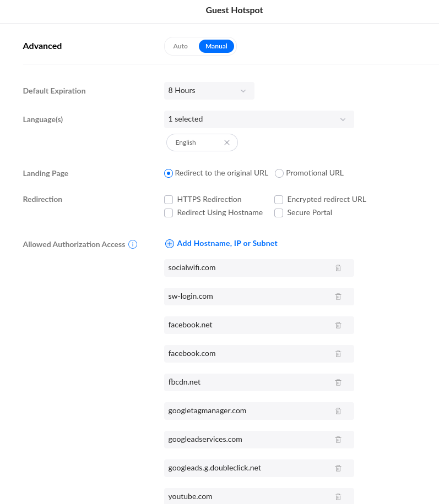
Task: Switch Advanced mode to Auto
Action: (x=181, y=46)
